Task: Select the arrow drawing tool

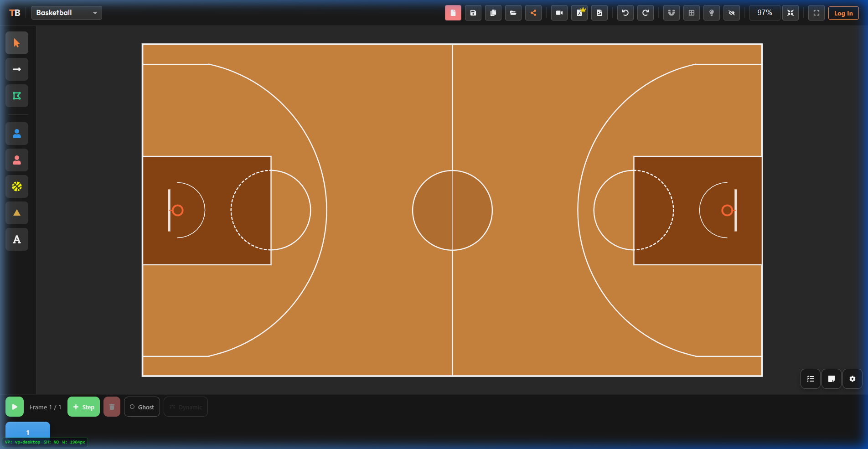Action: pos(16,69)
